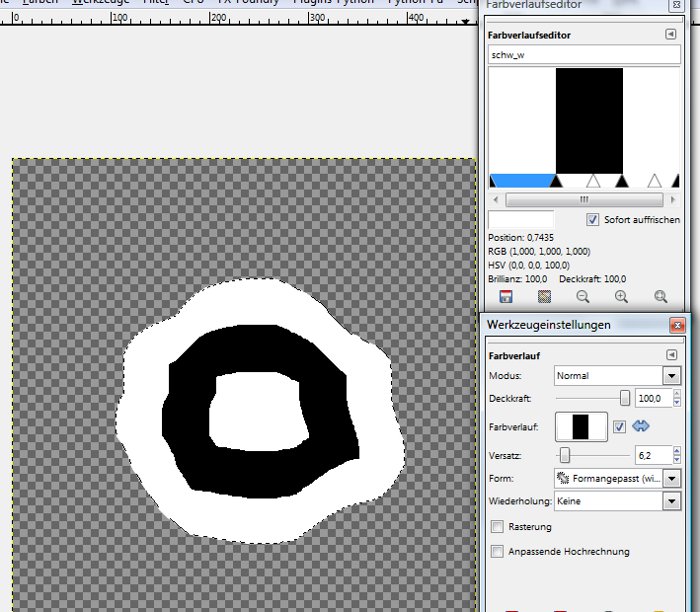Click the Versatz slider handle
Image resolution: width=700 pixels, height=612 pixels.
click(565, 455)
